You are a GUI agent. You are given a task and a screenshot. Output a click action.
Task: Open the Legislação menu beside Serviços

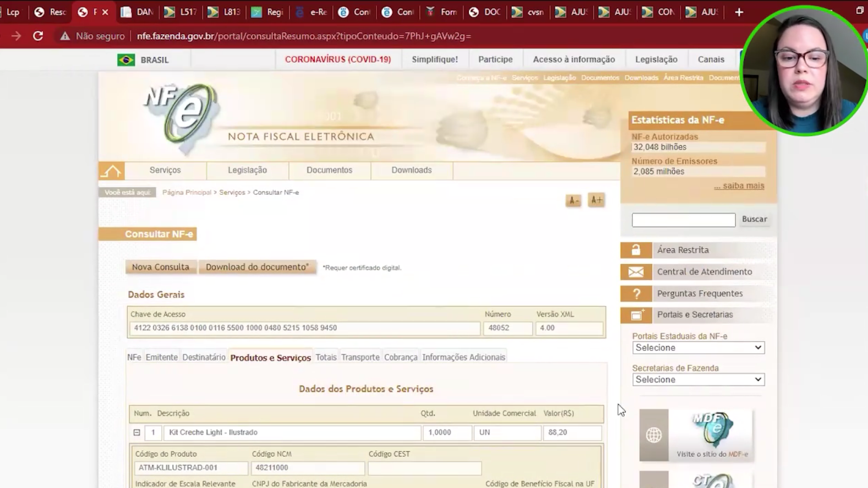(248, 171)
